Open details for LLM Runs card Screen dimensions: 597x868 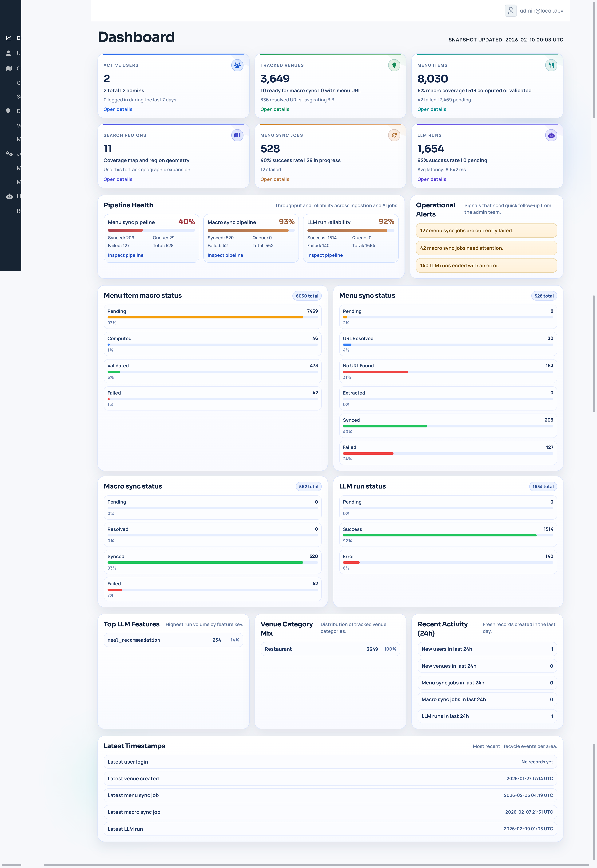[431, 179]
